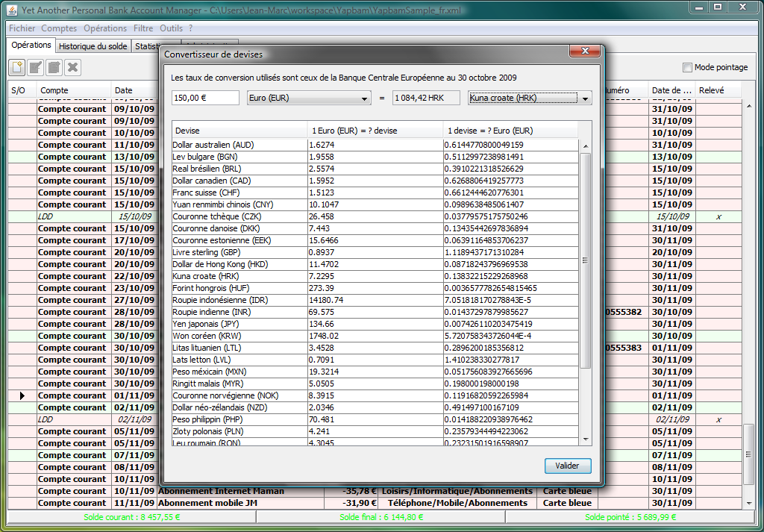Open the Comptes menu
The height and width of the screenshot is (532, 764).
click(59, 28)
